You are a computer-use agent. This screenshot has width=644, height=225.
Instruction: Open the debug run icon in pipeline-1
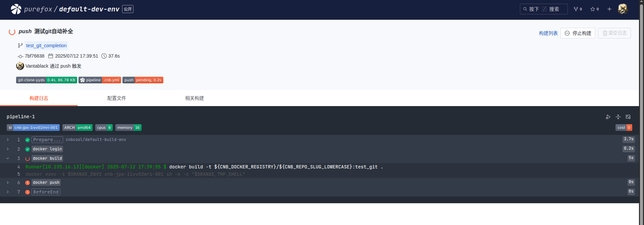[608, 117]
